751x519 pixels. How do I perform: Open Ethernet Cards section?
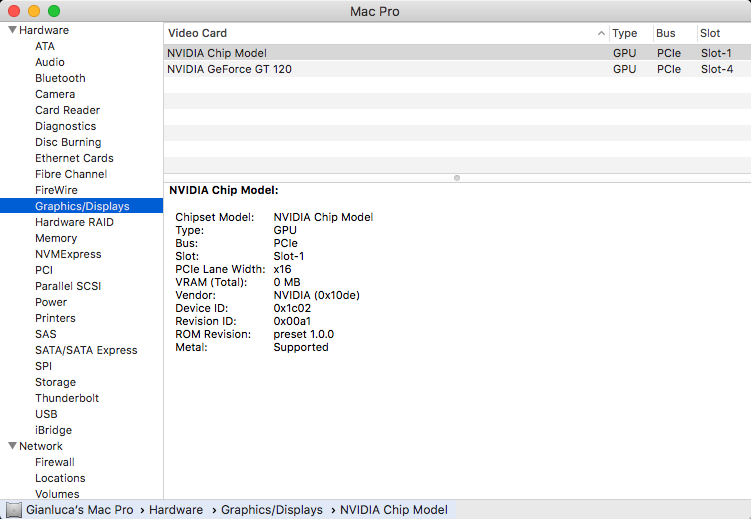click(74, 158)
